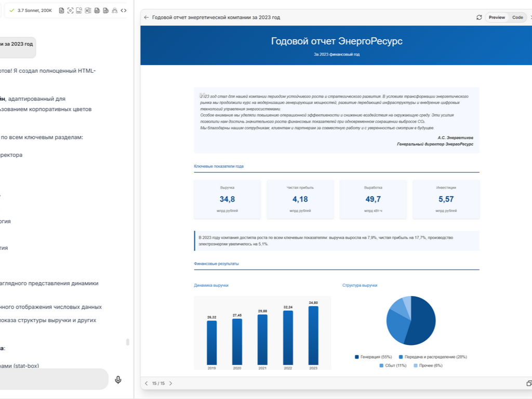
Task: Click the microphone voice input icon
Action: point(118,380)
